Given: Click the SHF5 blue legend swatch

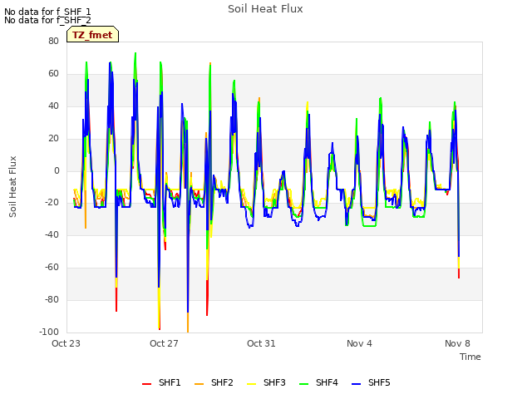Looking at the screenshot, I should tap(357, 384).
